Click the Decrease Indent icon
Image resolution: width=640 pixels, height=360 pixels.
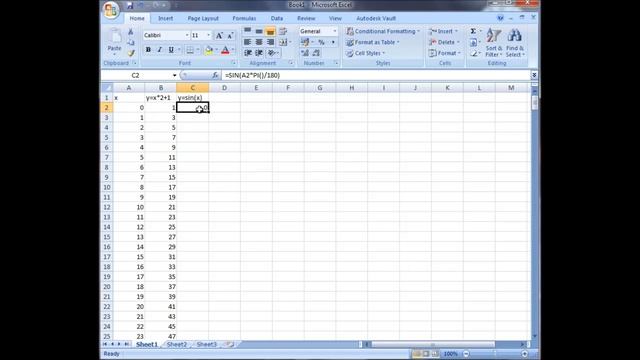248,53
